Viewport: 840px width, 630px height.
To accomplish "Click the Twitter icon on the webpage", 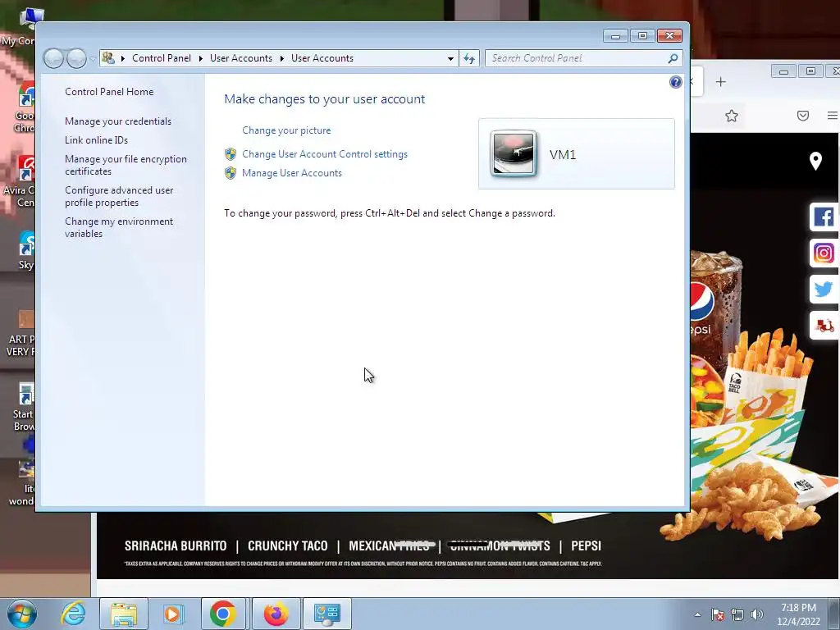I will pos(824,290).
